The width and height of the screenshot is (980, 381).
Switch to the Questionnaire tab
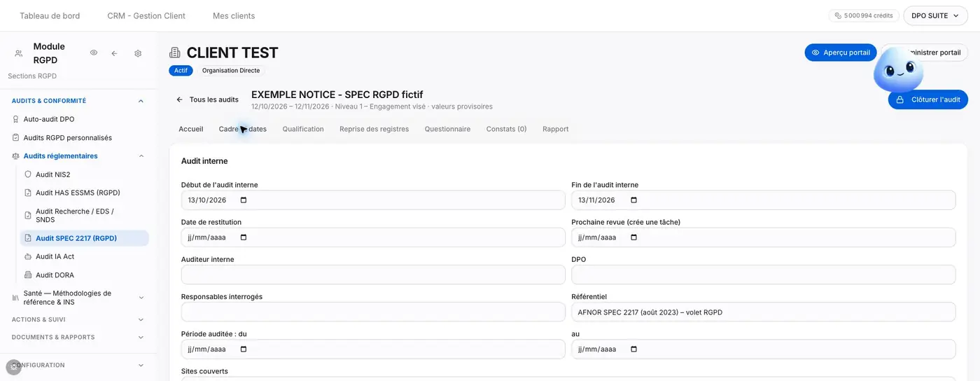[447, 129]
